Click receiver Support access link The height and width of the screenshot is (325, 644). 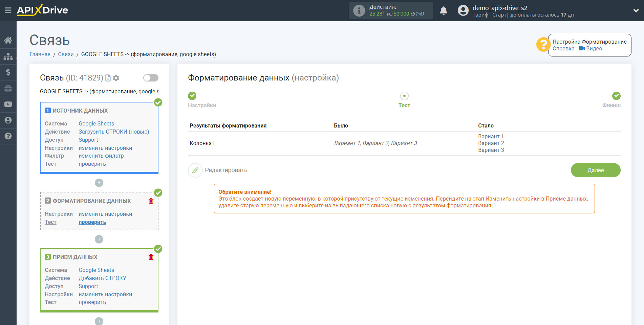[x=88, y=286]
